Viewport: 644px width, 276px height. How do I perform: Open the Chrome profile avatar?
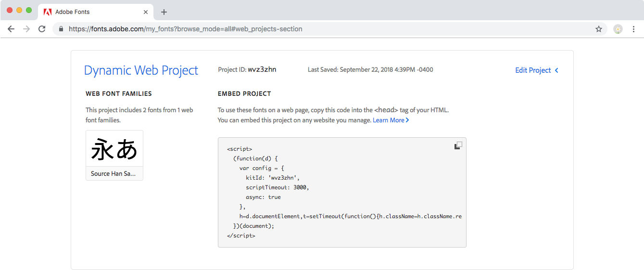(618, 29)
